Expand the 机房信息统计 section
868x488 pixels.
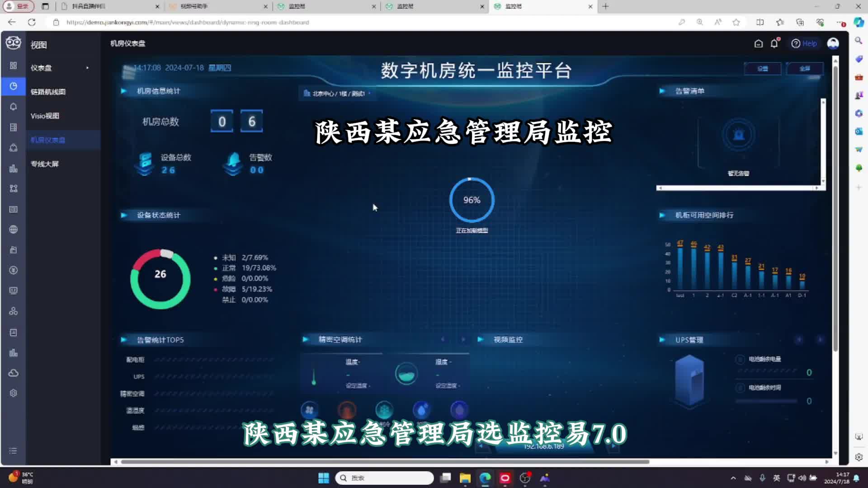pyautogui.click(x=123, y=90)
